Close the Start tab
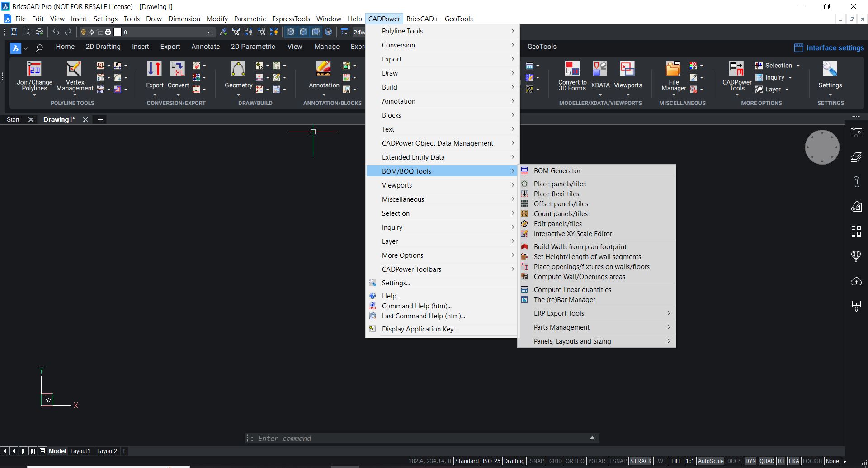 click(x=31, y=119)
